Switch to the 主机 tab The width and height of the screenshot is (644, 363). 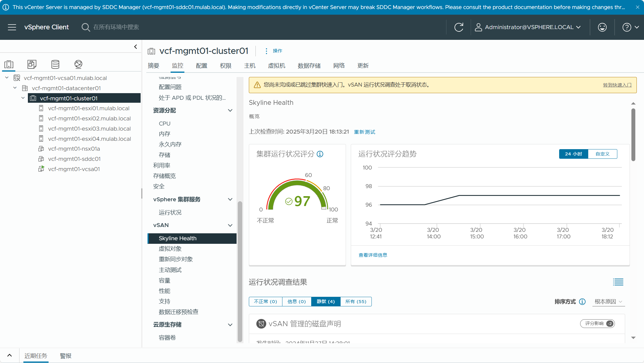click(250, 66)
